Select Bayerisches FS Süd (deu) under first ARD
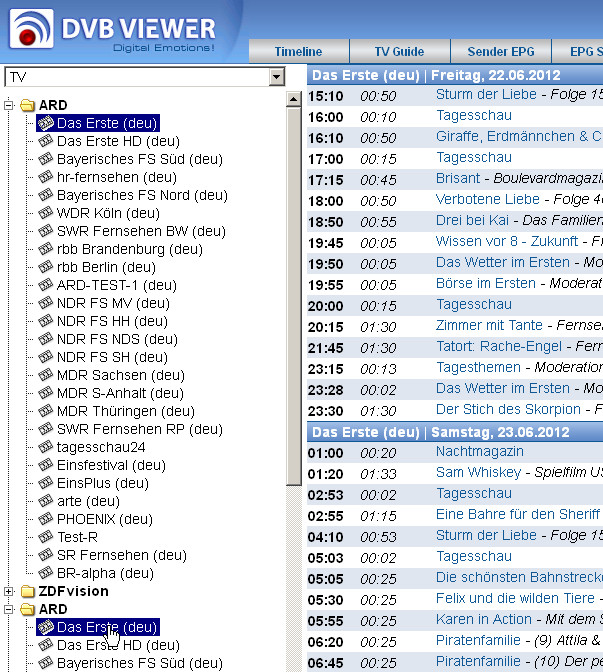The width and height of the screenshot is (603, 672). (140, 159)
